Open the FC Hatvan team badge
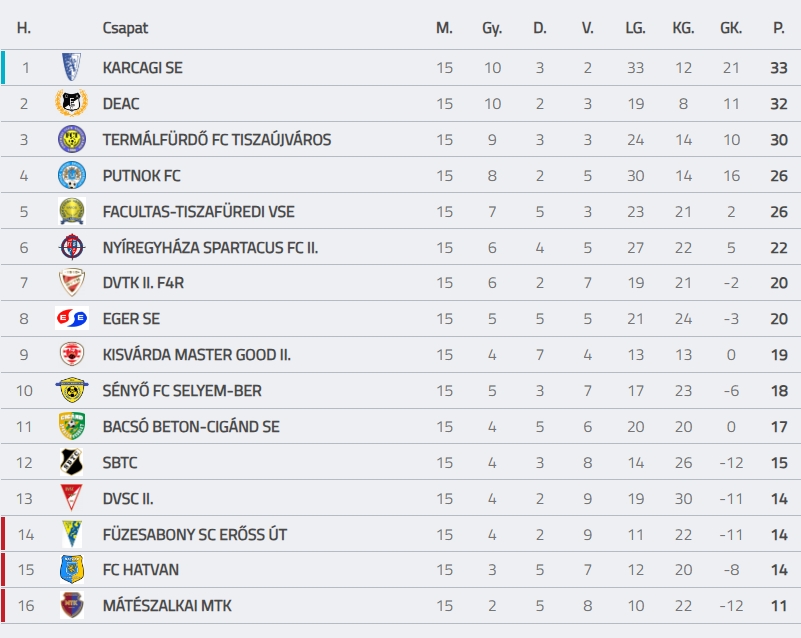801x638 pixels. [x=72, y=570]
